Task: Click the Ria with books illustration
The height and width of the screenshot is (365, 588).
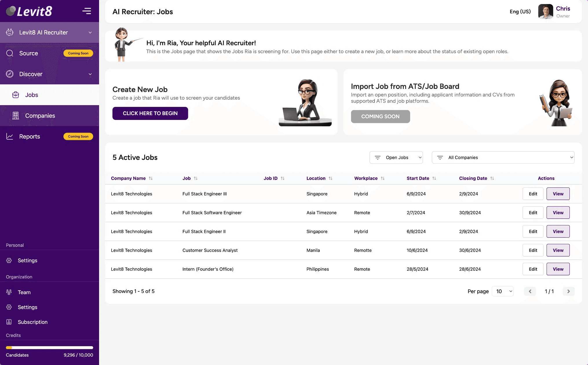Action: (x=556, y=103)
